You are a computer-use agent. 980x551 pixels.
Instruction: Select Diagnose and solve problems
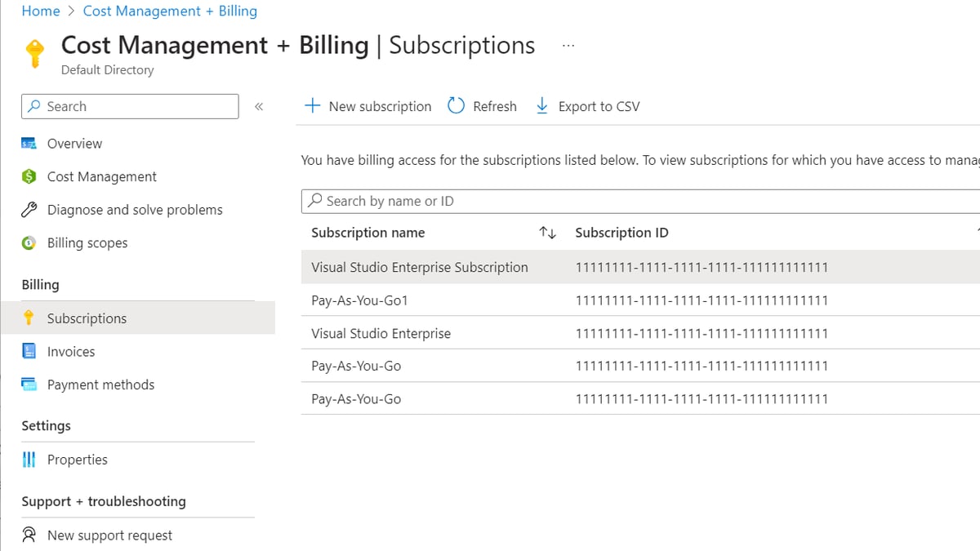click(x=135, y=210)
